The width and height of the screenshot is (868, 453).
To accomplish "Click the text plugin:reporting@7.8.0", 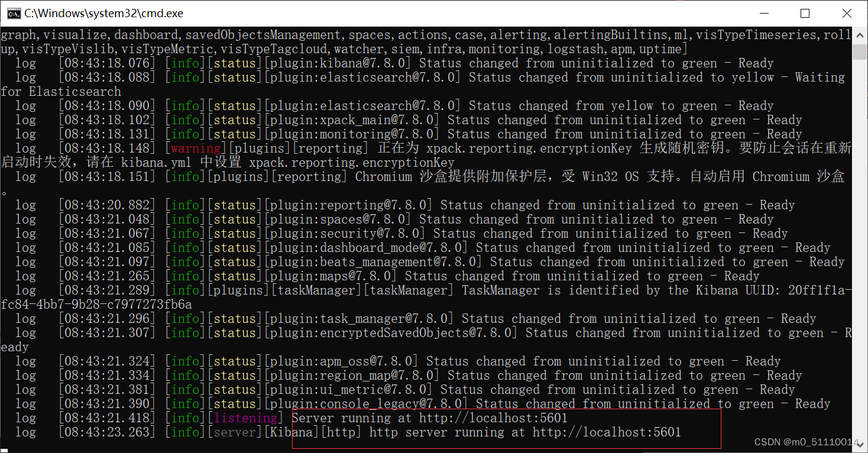I will click(x=349, y=205).
